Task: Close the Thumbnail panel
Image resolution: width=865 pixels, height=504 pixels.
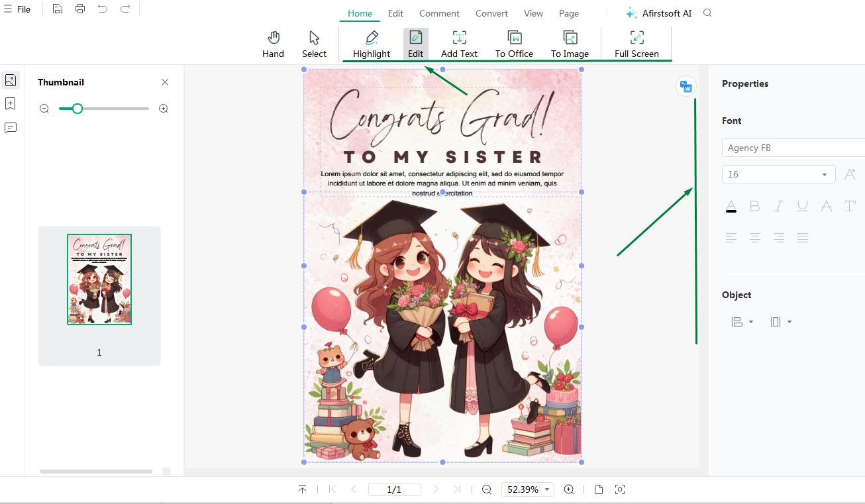Action: pyautogui.click(x=165, y=82)
